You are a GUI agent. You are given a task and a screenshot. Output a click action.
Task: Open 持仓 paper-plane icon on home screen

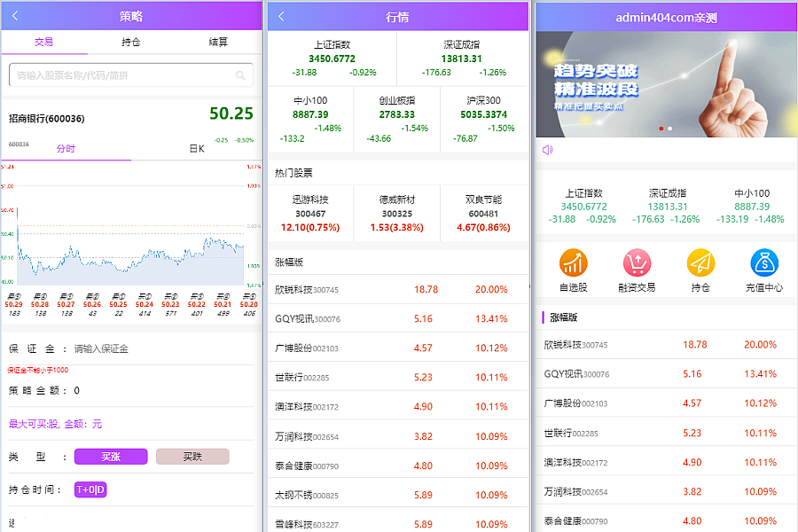(x=700, y=270)
